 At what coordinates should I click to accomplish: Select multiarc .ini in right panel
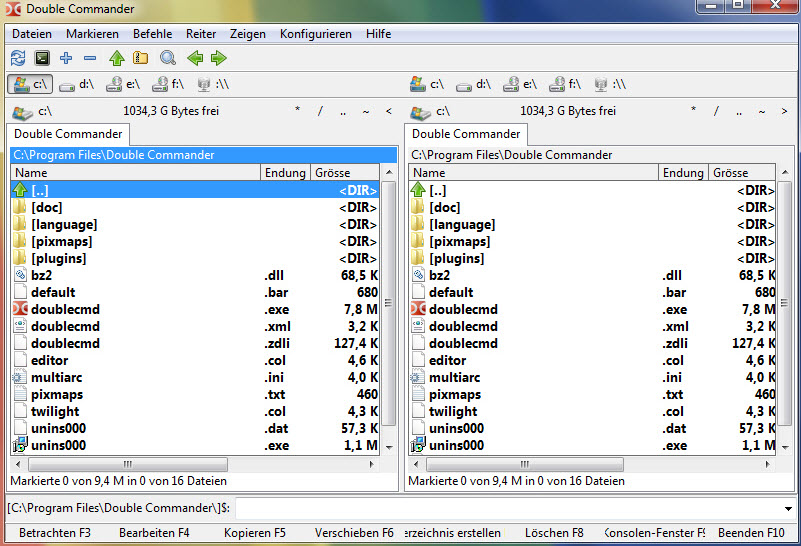[592, 377]
